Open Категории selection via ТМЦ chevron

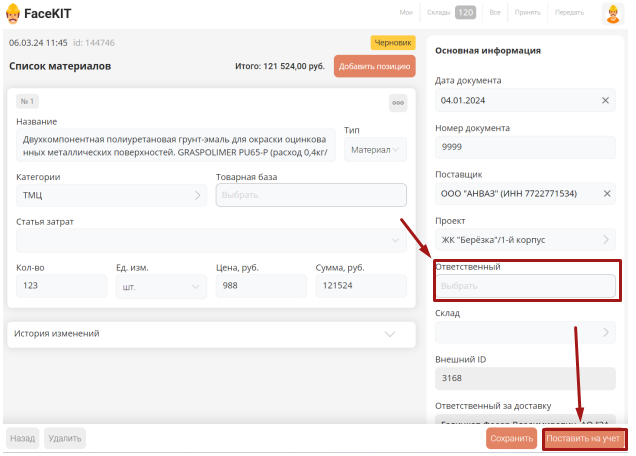pyautogui.click(x=197, y=196)
